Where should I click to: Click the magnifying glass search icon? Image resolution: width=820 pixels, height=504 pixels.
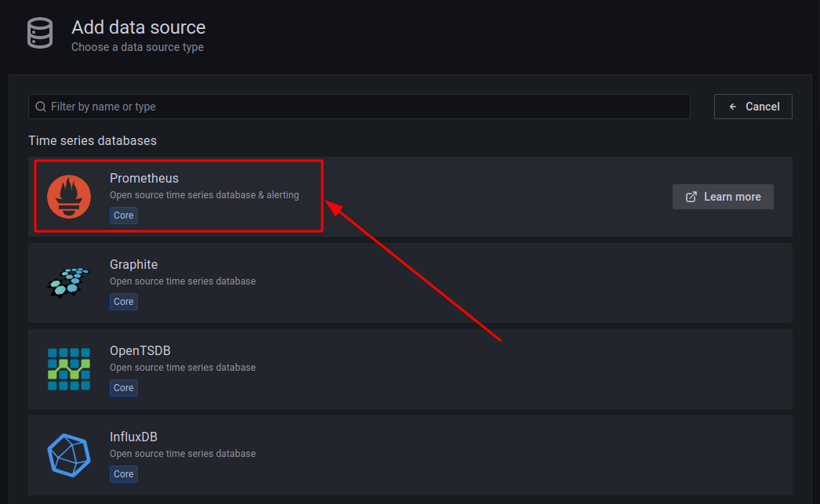click(40, 106)
